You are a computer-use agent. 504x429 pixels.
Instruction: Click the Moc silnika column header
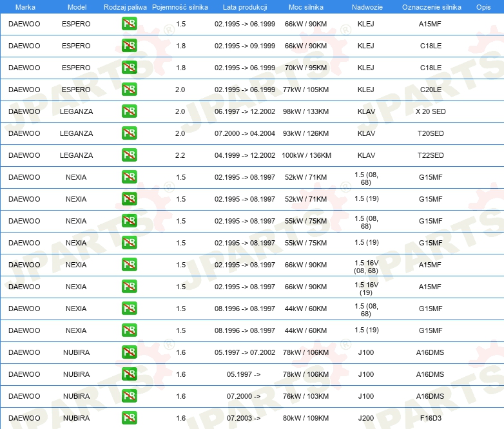(x=306, y=7)
